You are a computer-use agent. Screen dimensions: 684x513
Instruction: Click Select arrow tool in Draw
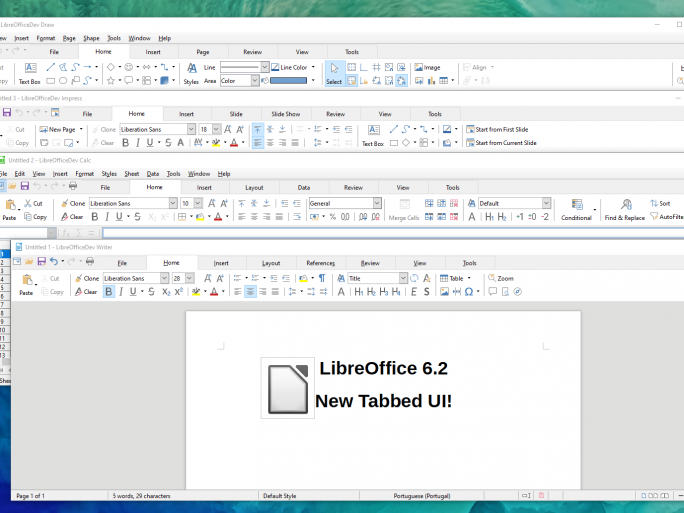(x=334, y=74)
